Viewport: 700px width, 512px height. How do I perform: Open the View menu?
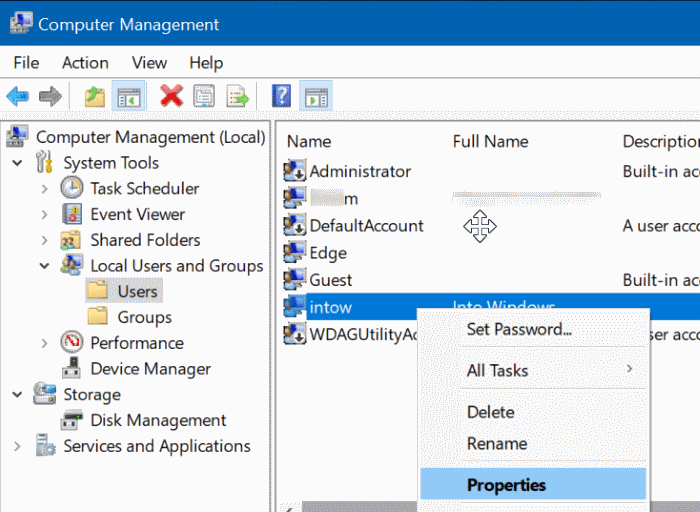pos(149,62)
